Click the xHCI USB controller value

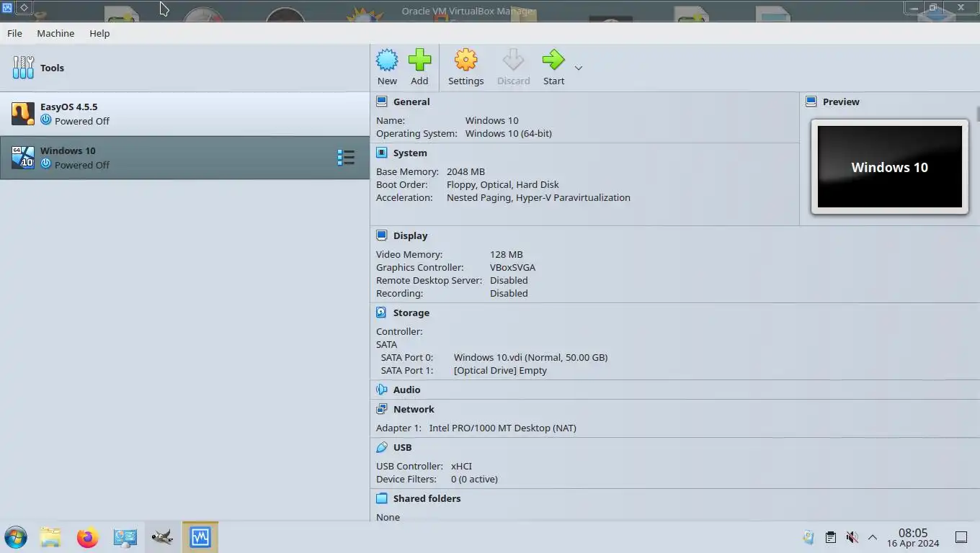click(461, 466)
